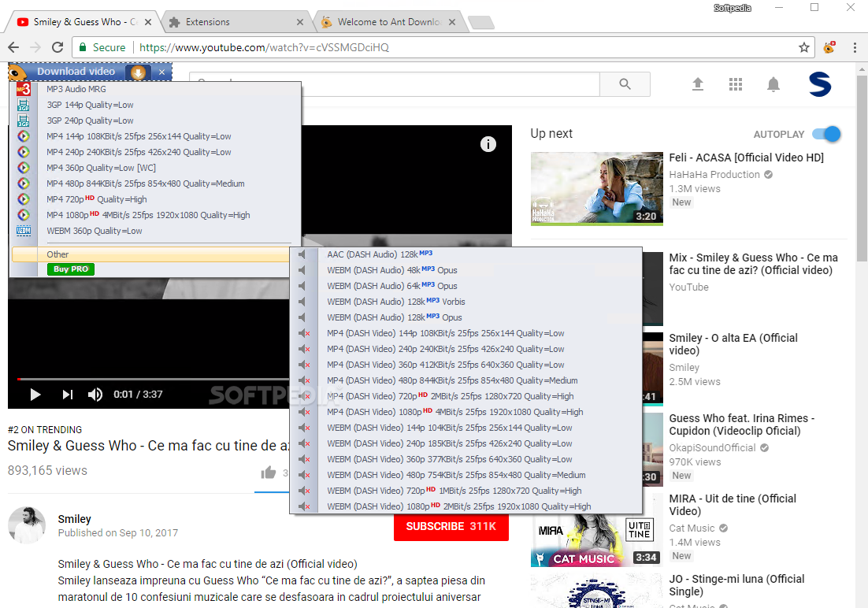The image size is (868, 608).
Task: Select WEBM (DASH Video) 480p 754KBit/s
Action: (456, 475)
